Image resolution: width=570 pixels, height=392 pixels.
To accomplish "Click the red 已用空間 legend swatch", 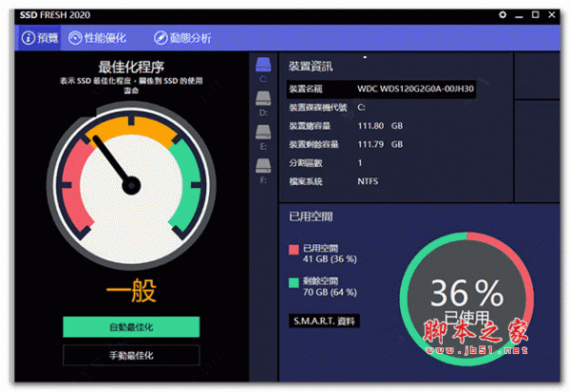I will point(294,250).
